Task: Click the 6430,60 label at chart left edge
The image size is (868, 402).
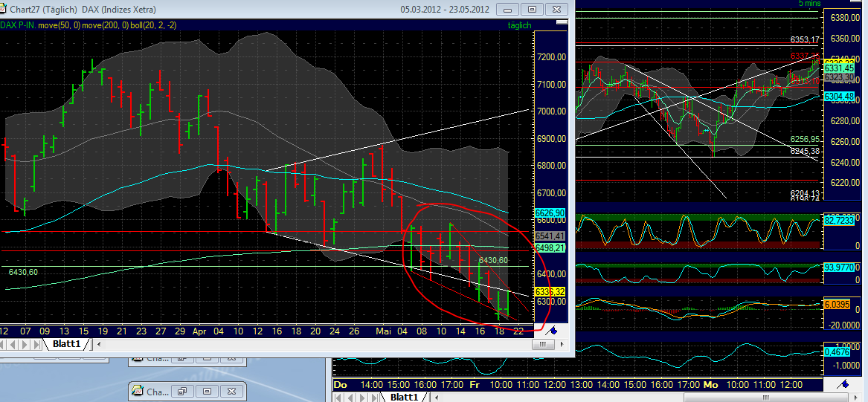Action: pos(23,271)
